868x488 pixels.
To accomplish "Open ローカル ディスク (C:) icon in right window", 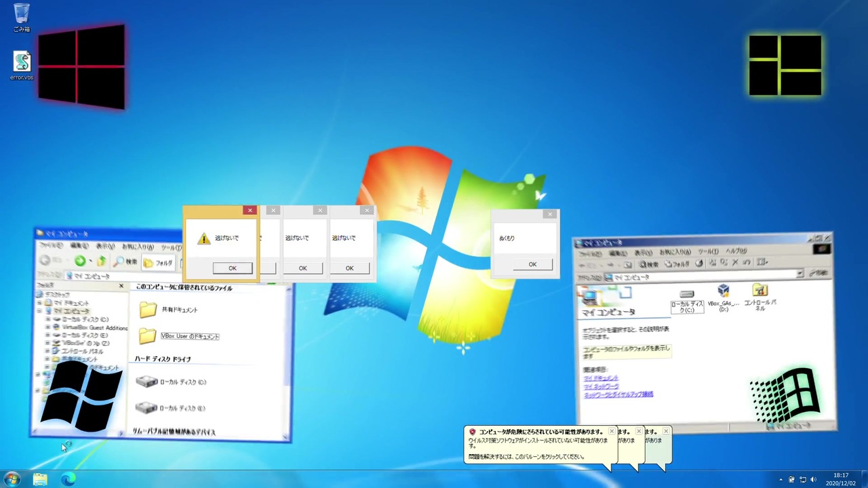I will (687, 301).
